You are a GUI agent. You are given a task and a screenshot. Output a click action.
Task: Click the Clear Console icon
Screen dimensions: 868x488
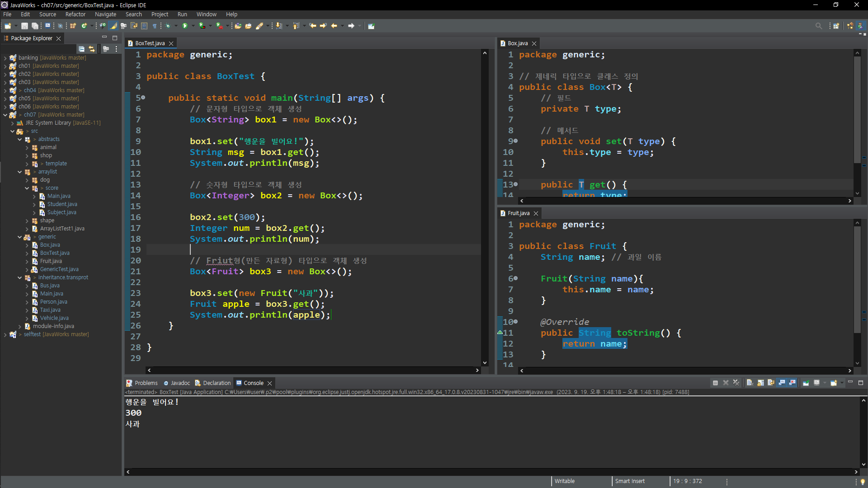tap(750, 383)
